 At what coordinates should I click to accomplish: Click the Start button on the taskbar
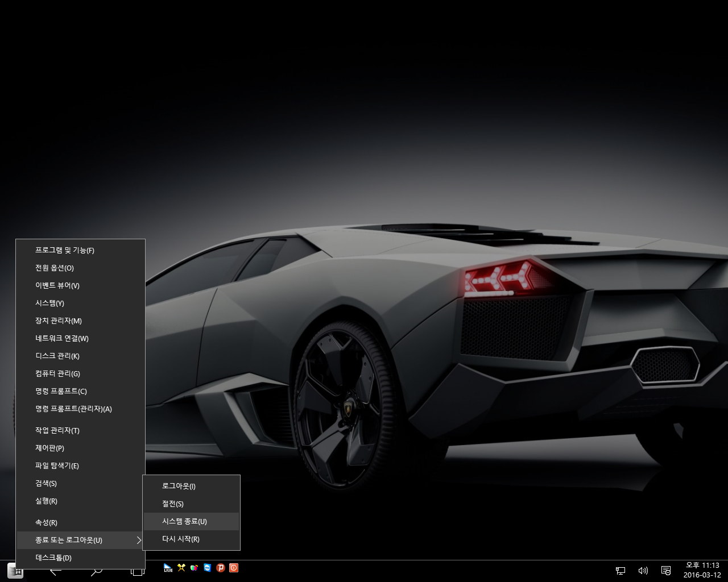coord(15,571)
